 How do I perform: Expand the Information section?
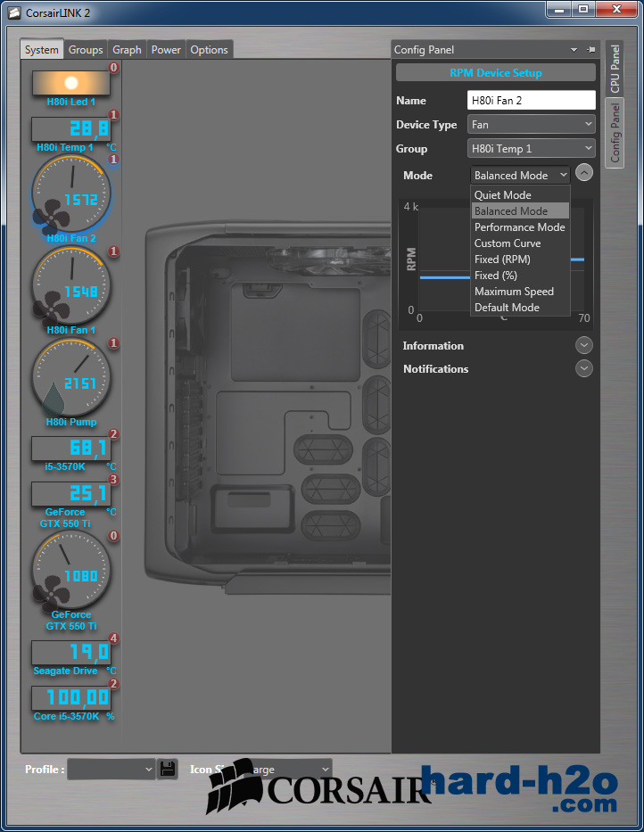pyautogui.click(x=584, y=345)
